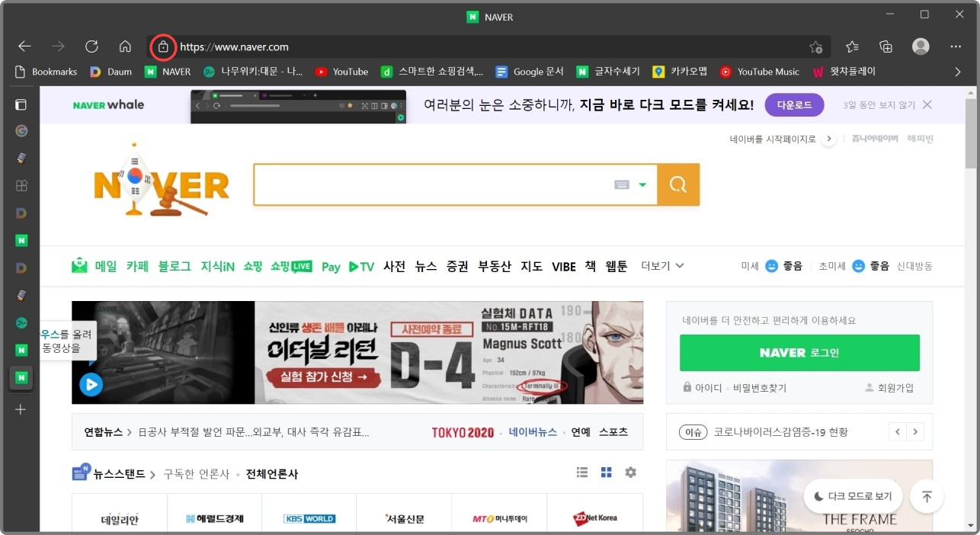
Task: Close the Whale dark mode banner
Action: click(927, 104)
